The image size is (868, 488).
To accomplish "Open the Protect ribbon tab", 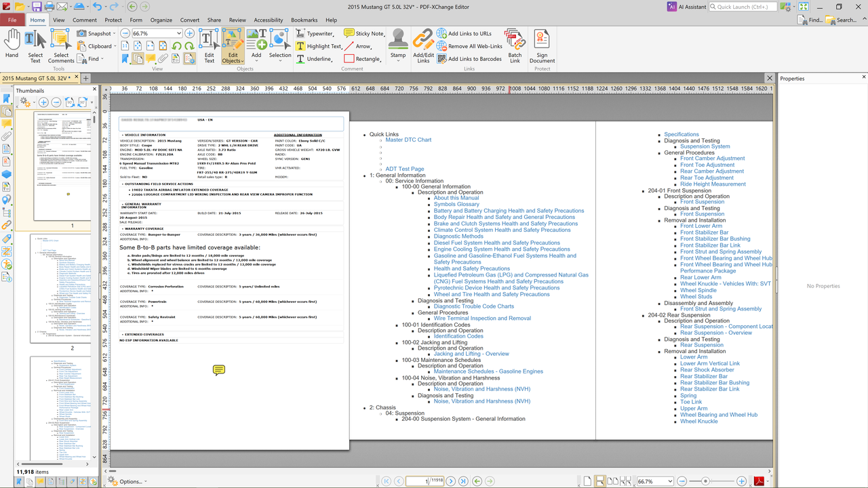I will [x=113, y=20].
